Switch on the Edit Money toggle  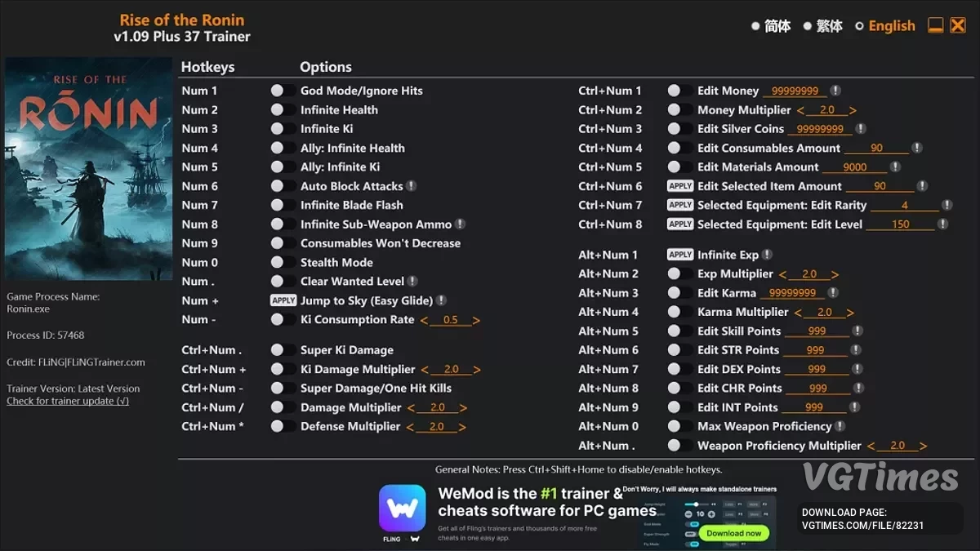pos(679,91)
